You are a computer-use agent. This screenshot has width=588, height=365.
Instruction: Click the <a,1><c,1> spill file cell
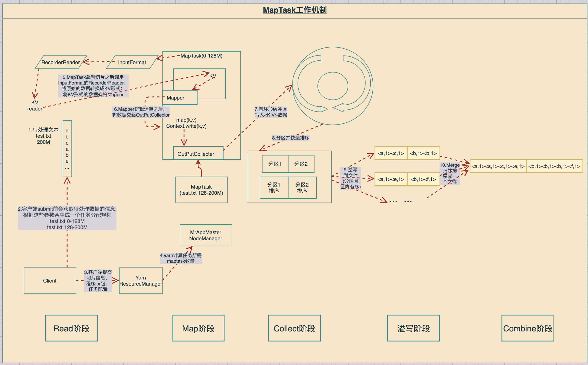(x=391, y=153)
